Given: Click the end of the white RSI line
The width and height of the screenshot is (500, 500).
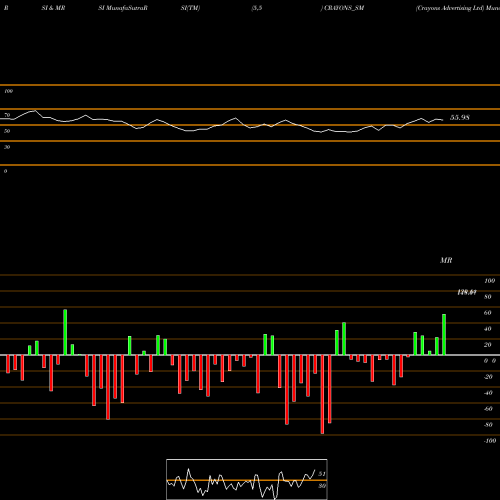Looking at the screenshot, I should click(x=443, y=120).
